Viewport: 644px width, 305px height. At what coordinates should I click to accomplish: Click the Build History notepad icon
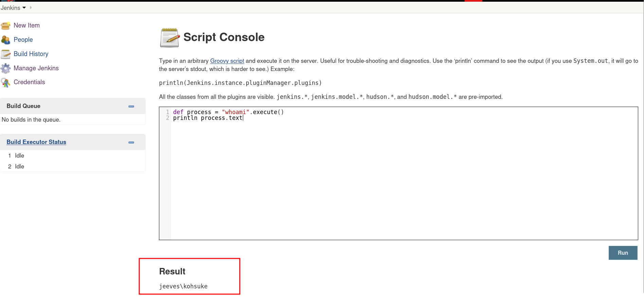click(x=5, y=54)
